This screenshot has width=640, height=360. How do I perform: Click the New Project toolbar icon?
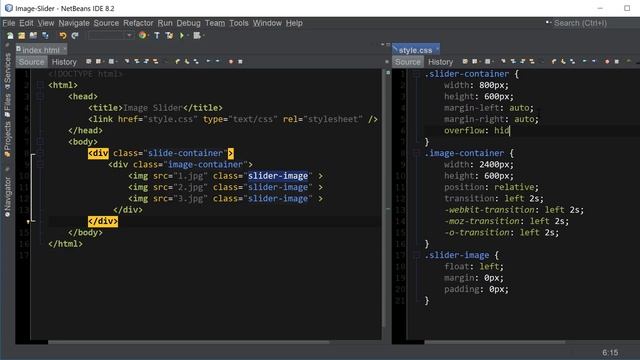coord(21,36)
